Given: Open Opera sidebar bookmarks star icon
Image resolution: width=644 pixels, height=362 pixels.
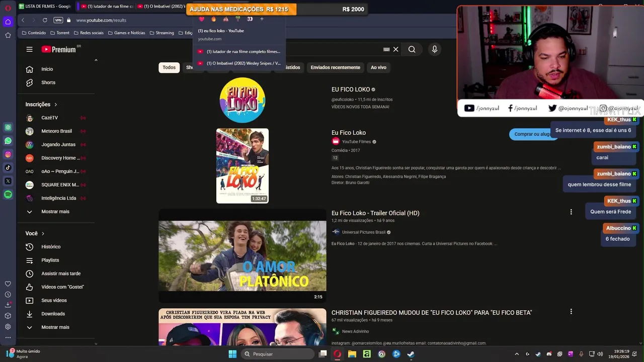Looking at the screenshot, I should tap(8, 35).
